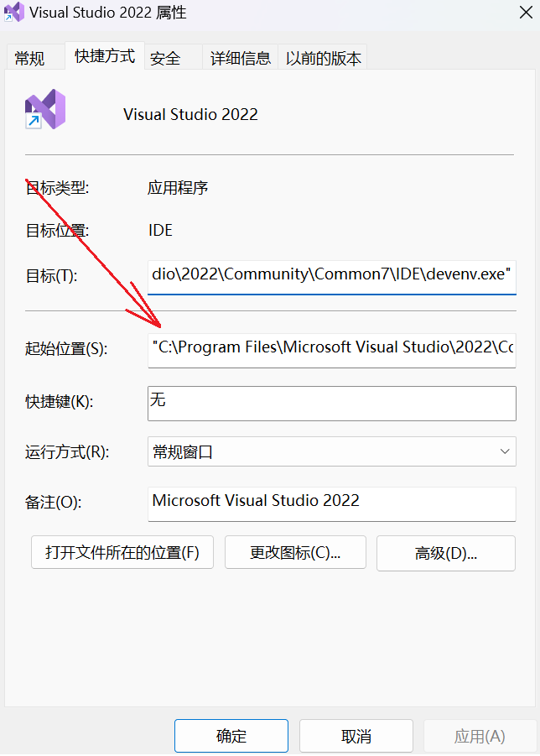
Task: Cancel changes with 取消
Action: click(356, 736)
